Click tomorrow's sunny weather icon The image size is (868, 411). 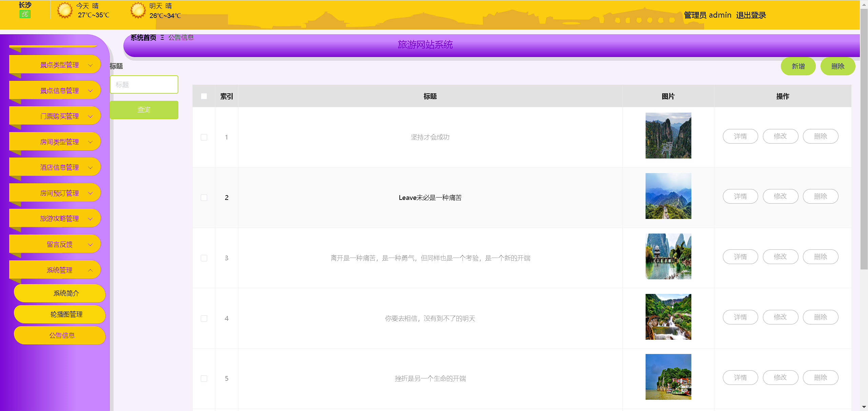pyautogui.click(x=138, y=11)
